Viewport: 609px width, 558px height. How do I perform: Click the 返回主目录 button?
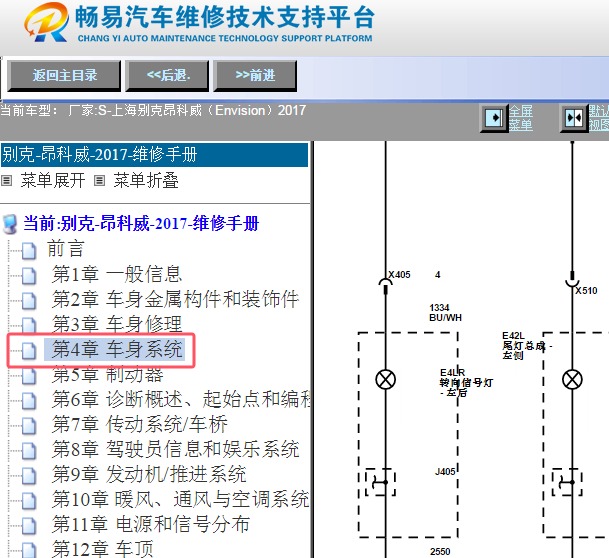[64, 76]
